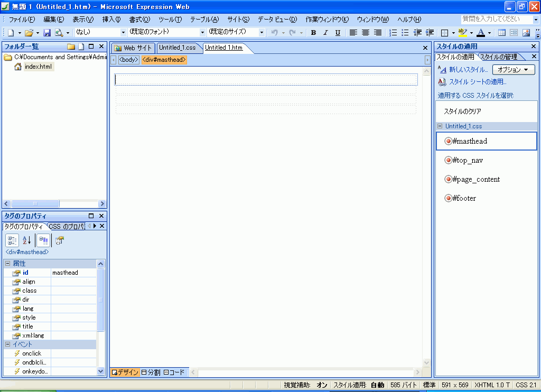Collapse the イベント section

tap(7, 344)
